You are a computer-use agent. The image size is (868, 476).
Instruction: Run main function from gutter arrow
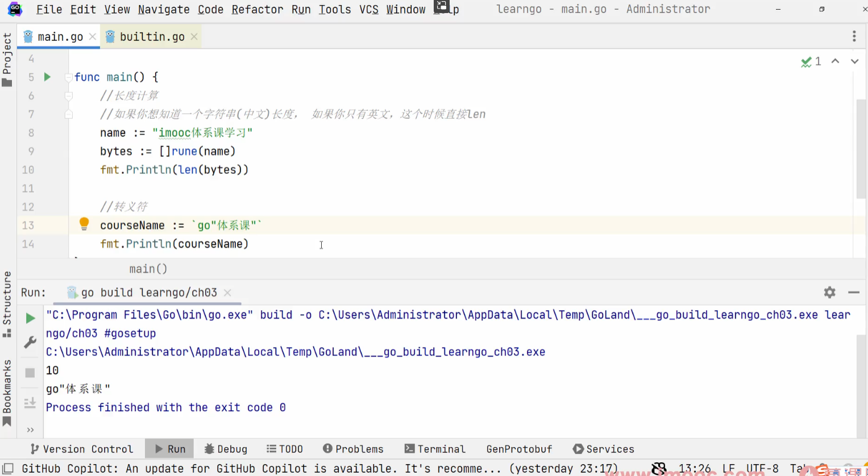pyautogui.click(x=47, y=77)
